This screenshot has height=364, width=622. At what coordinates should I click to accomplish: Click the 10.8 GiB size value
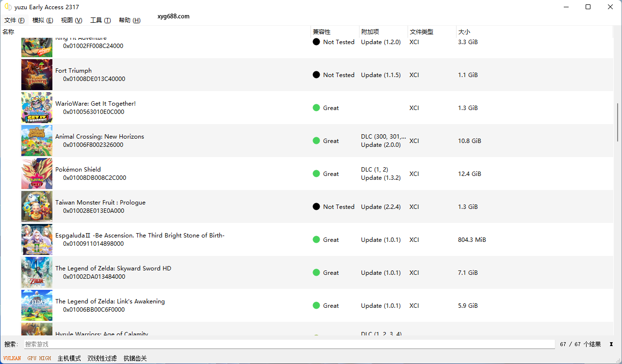[470, 141]
